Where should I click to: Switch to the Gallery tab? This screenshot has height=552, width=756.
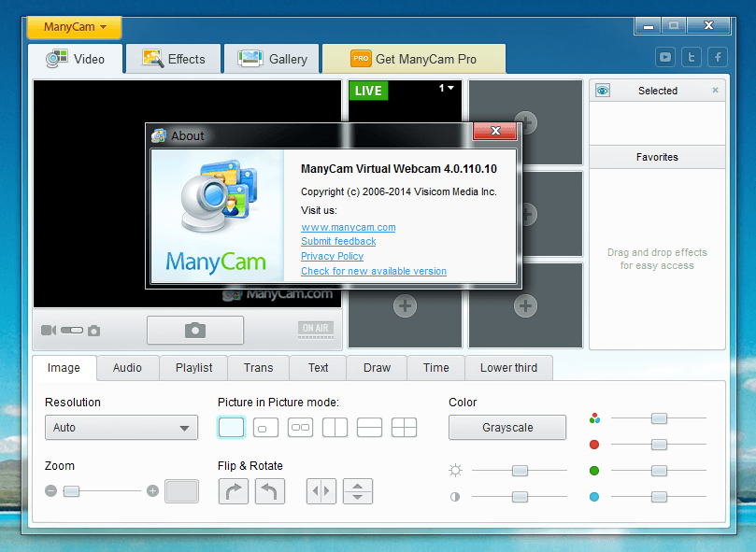pyautogui.click(x=272, y=59)
